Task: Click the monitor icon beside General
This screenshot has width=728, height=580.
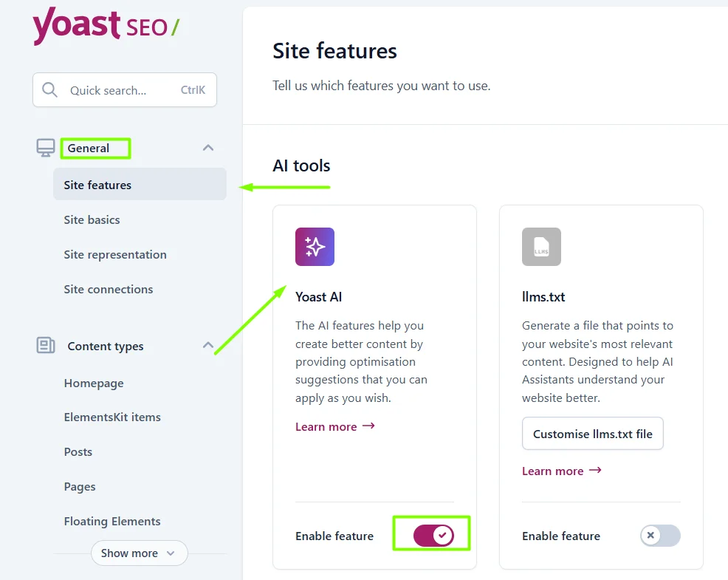Action: click(45, 147)
